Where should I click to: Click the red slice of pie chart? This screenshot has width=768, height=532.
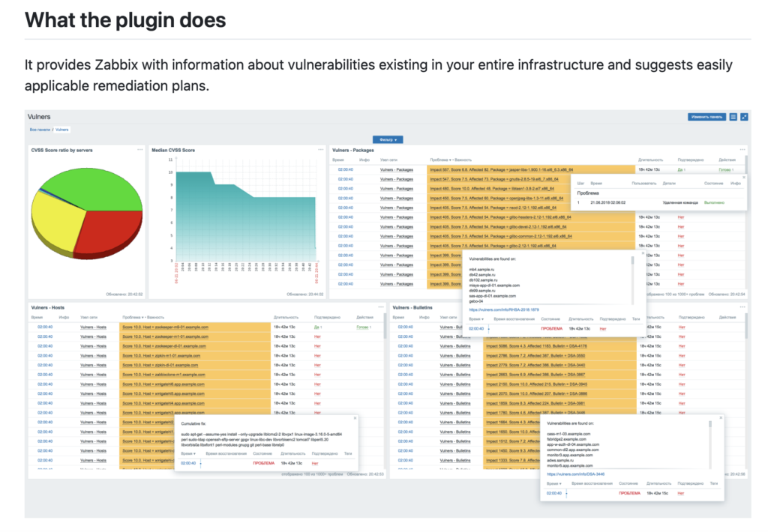(110, 232)
